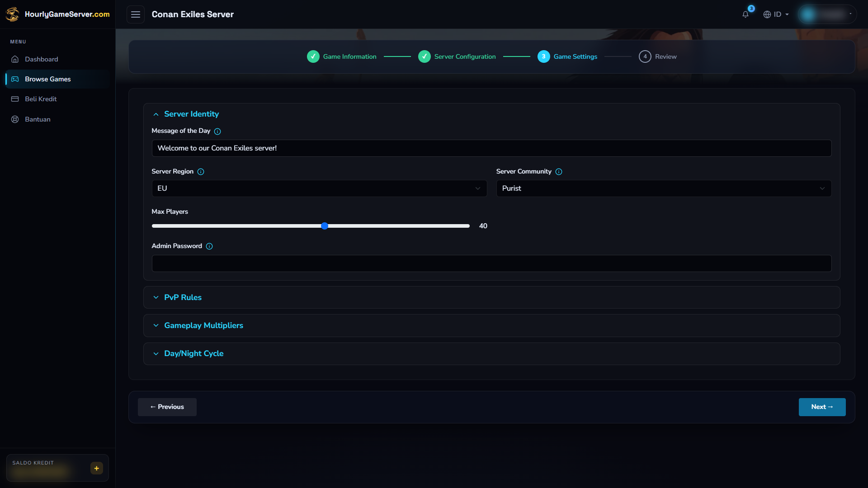Click the Max Players slider handle
The height and width of the screenshot is (488, 868).
click(x=325, y=226)
